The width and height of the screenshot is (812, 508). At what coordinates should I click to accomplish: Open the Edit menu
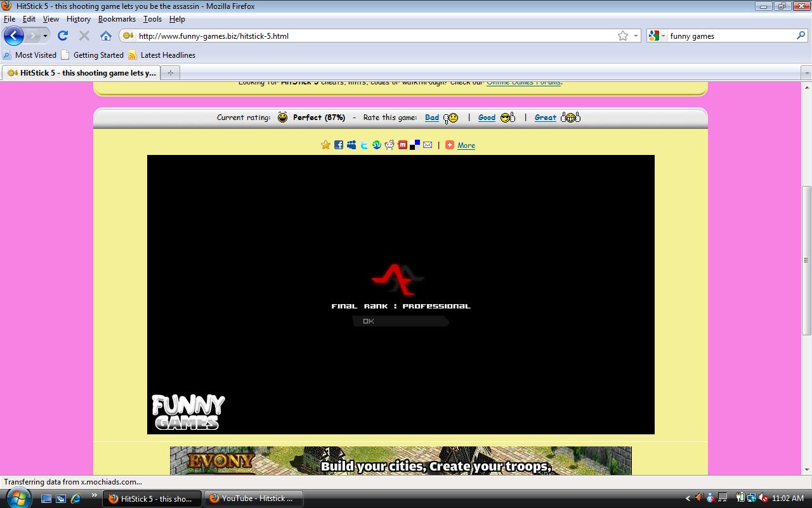[29, 19]
